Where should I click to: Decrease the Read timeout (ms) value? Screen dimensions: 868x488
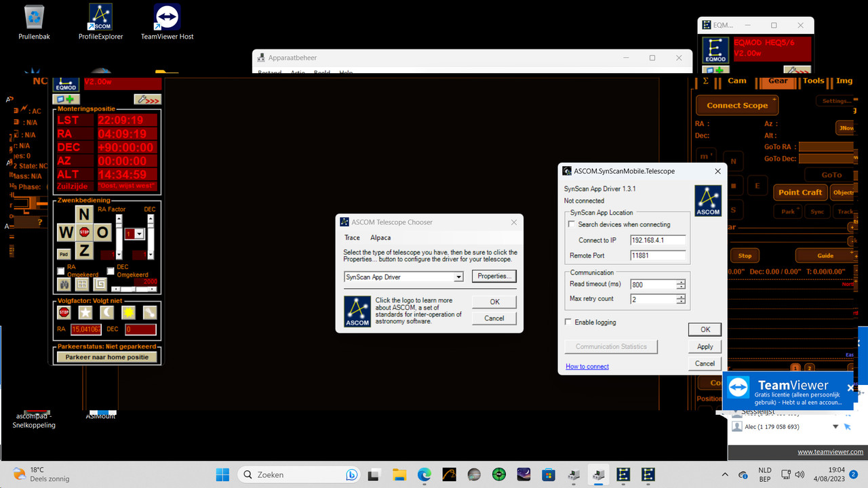(x=681, y=287)
